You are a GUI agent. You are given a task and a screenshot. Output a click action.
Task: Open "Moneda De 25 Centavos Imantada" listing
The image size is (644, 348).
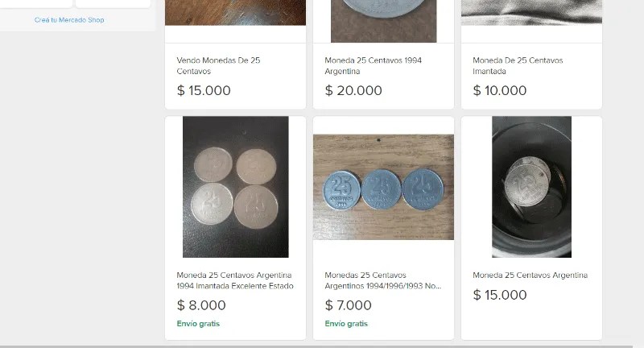coord(518,65)
